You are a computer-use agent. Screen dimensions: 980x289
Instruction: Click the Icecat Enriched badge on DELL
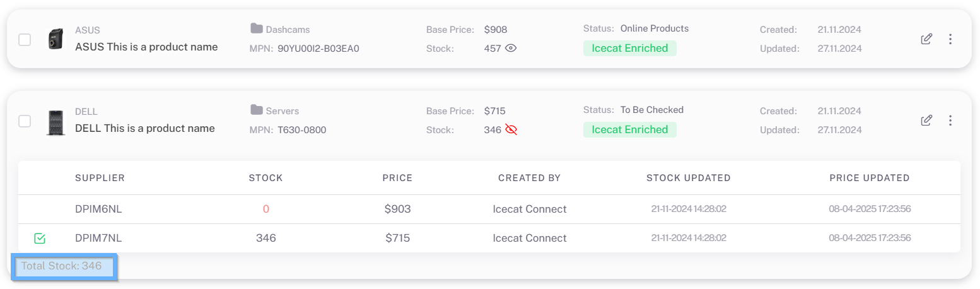coord(630,129)
